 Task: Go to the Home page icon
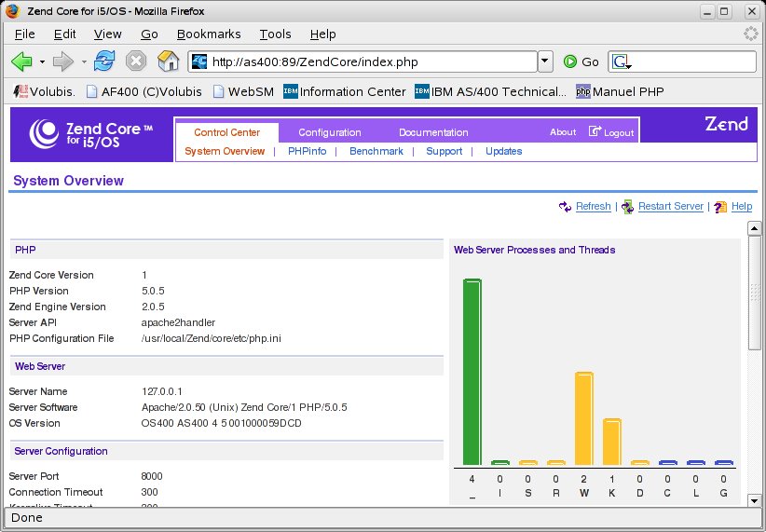[x=168, y=61]
